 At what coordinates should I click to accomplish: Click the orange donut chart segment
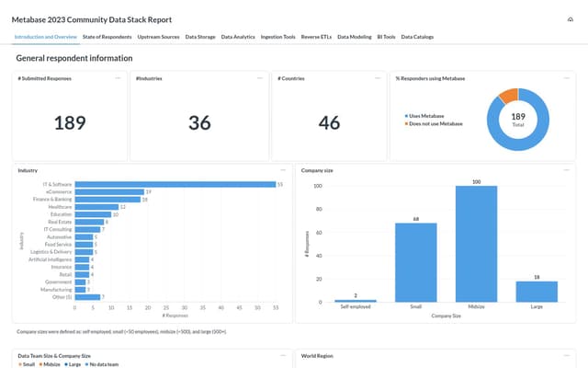[x=509, y=95]
